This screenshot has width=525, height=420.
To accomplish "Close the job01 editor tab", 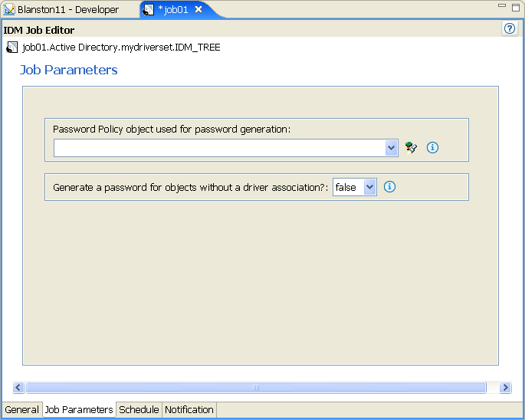I will tap(199, 10).
